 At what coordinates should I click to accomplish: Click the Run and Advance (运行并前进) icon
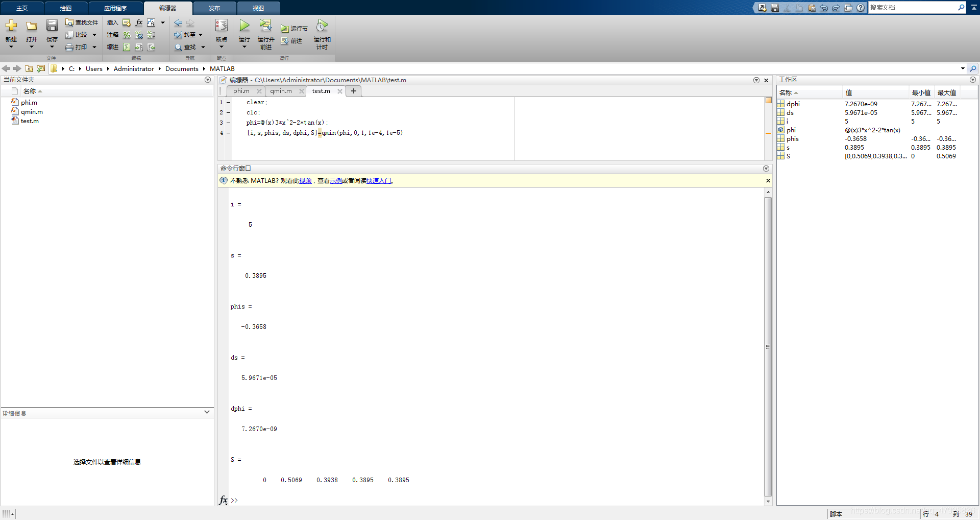265,25
